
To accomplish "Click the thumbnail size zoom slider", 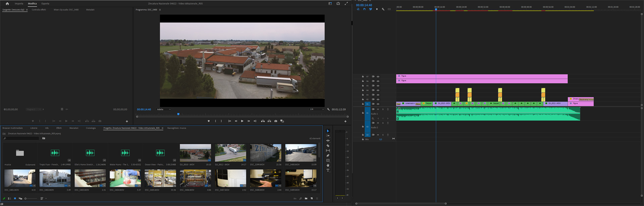I will [30, 199].
